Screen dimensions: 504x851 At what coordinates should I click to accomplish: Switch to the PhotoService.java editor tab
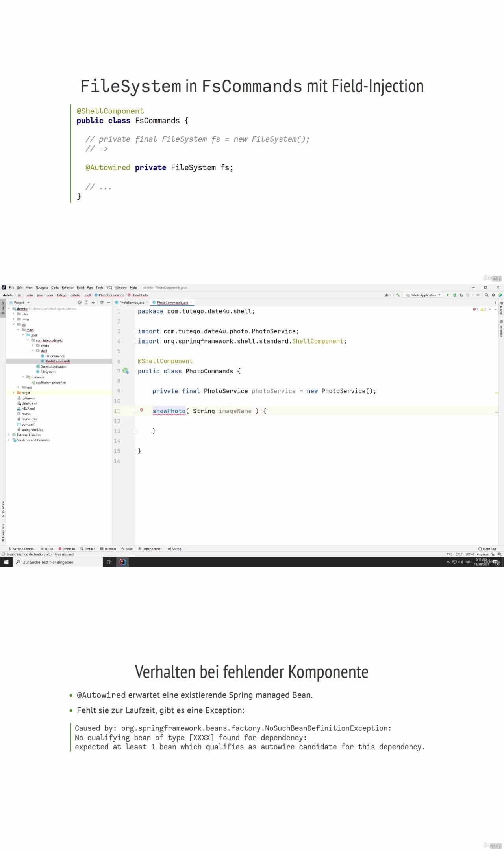(132, 303)
